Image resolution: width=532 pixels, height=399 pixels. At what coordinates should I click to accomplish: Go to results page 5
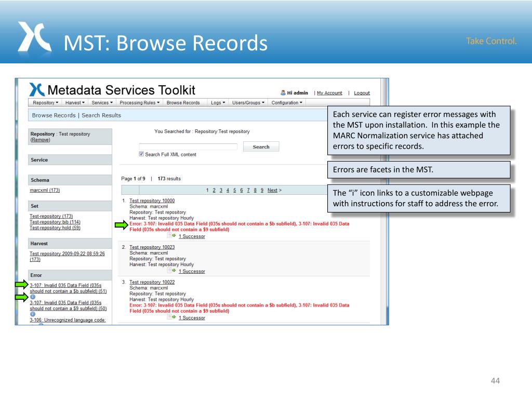click(x=234, y=190)
